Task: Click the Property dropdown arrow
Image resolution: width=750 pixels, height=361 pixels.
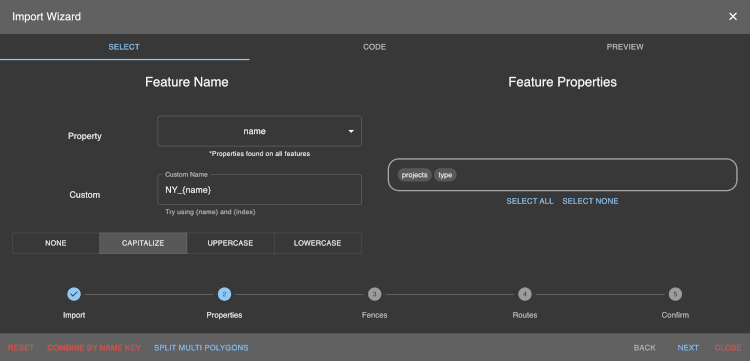Action: (351, 131)
